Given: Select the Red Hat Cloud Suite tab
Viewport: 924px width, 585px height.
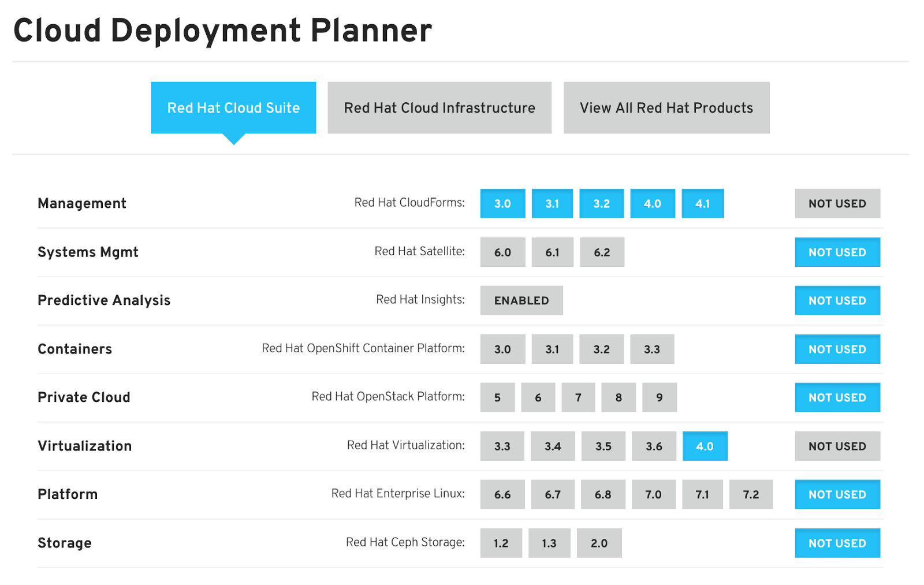Looking at the screenshot, I should click(233, 107).
